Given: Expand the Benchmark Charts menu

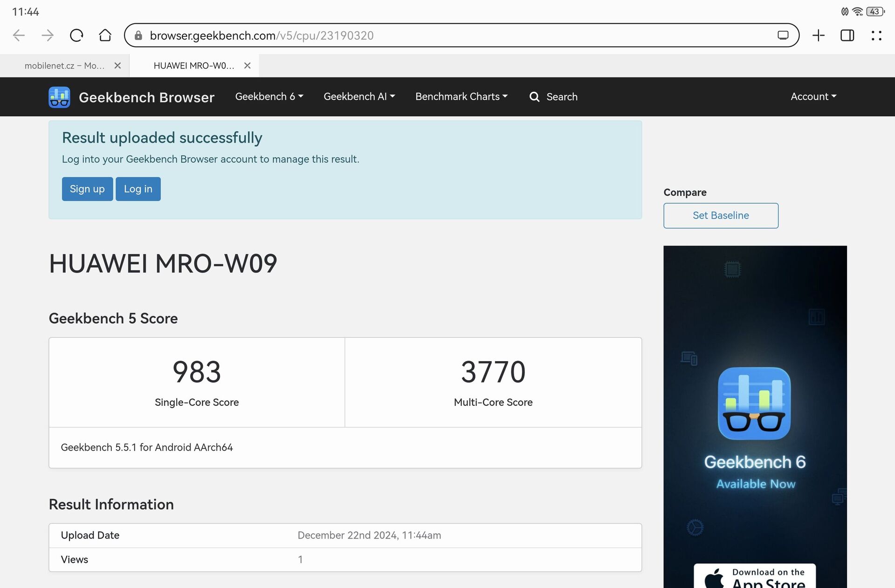Looking at the screenshot, I should (x=461, y=96).
